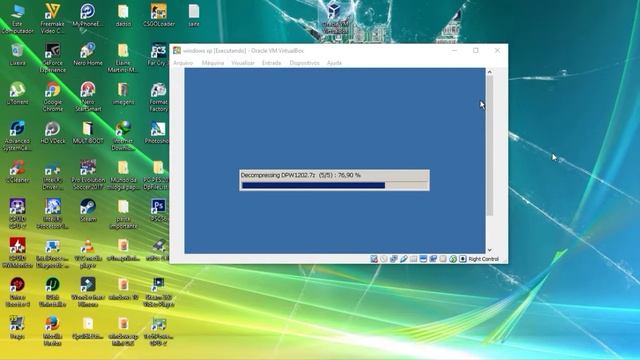Screen dimensions: 640x360
Task: Select the imagens folder on desktop
Action: click(x=123, y=94)
